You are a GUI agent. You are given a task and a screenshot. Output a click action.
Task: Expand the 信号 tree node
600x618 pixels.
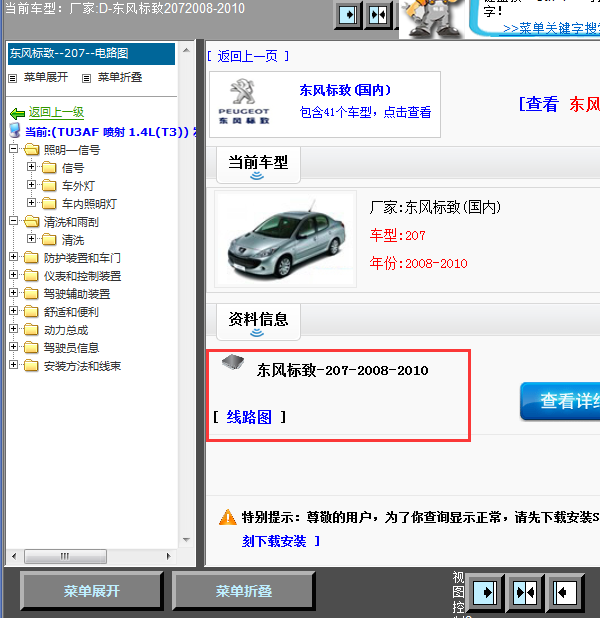pyautogui.click(x=31, y=167)
